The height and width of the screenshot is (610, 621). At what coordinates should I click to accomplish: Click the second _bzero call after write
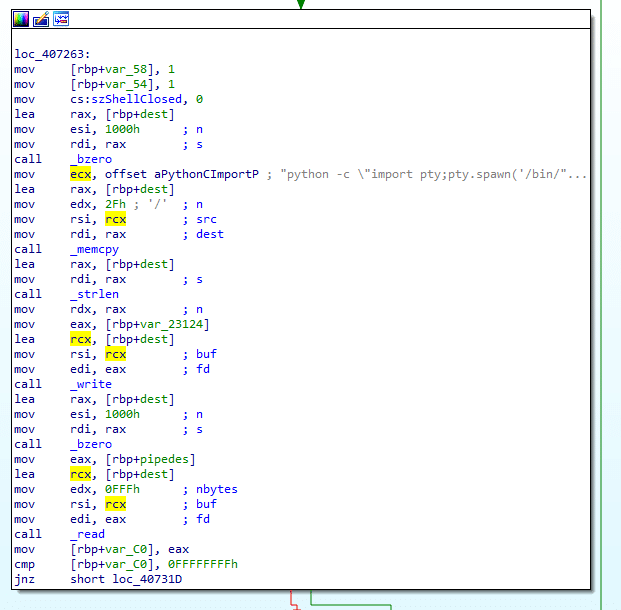(91, 444)
